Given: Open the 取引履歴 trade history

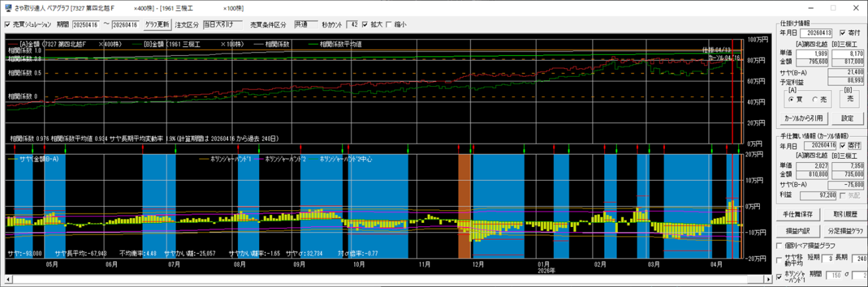Looking at the screenshot, I should pyautogui.click(x=845, y=214).
